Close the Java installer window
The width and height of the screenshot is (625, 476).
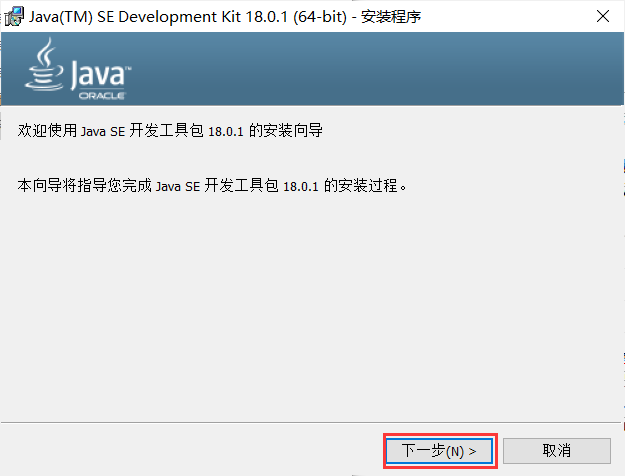[603, 16]
